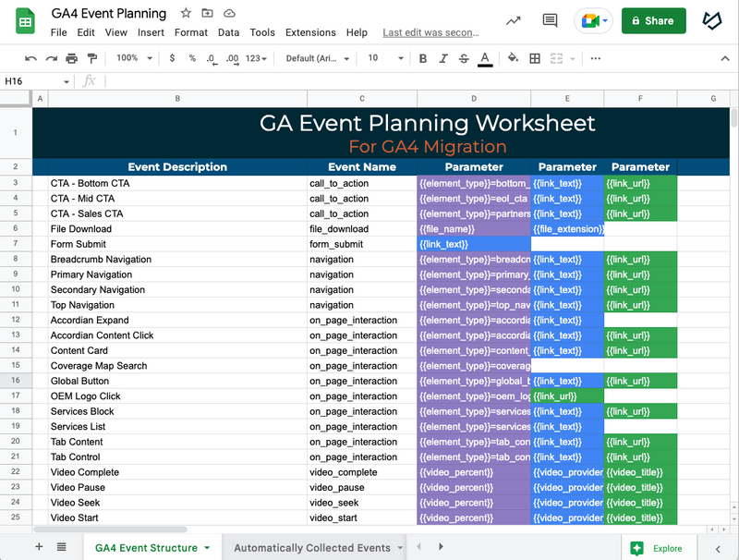739x560 pixels.
Task: Select column B header
Action: (177, 99)
